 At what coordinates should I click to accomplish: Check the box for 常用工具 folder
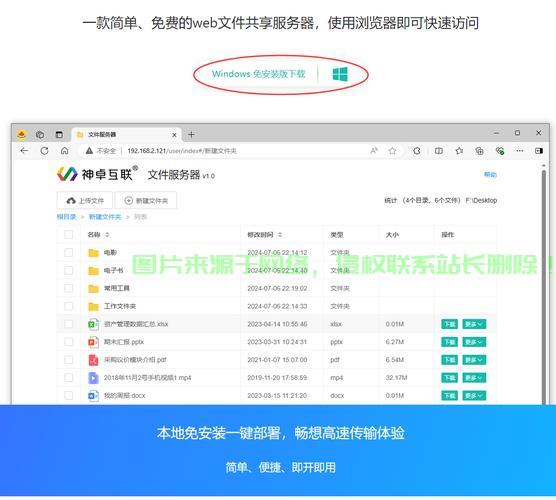(68, 288)
